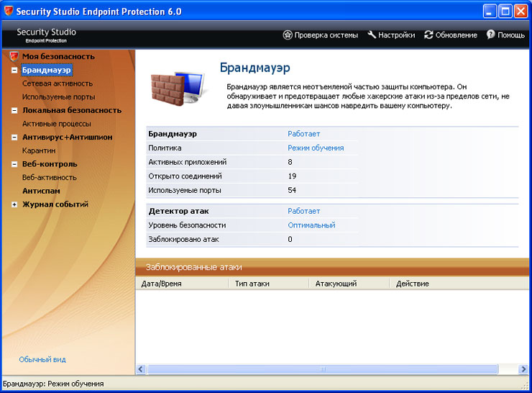Click the title bar shield application icon
This screenshot has height=393, width=532.
point(9,12)
